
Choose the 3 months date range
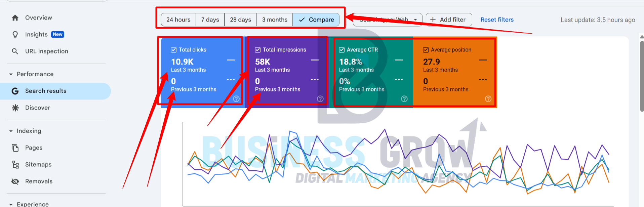275,20
